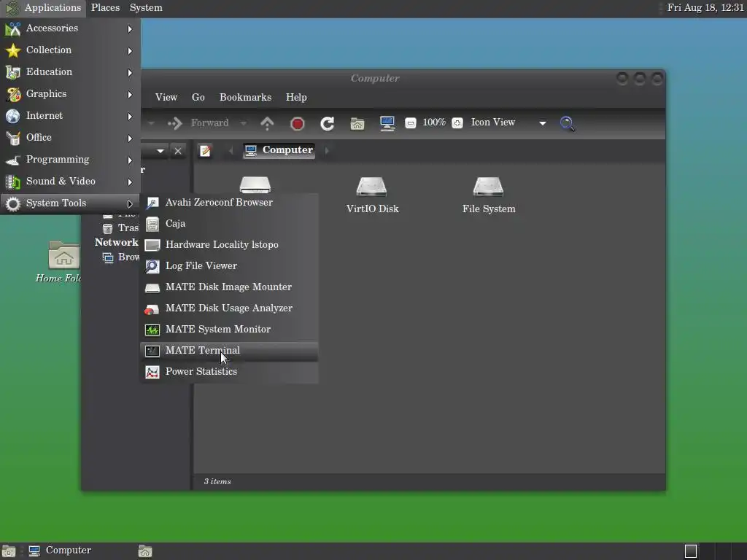This screenshot has height=560, width=747.
Task: Select Browse Network in sidebar
Action: click(121, 257)
